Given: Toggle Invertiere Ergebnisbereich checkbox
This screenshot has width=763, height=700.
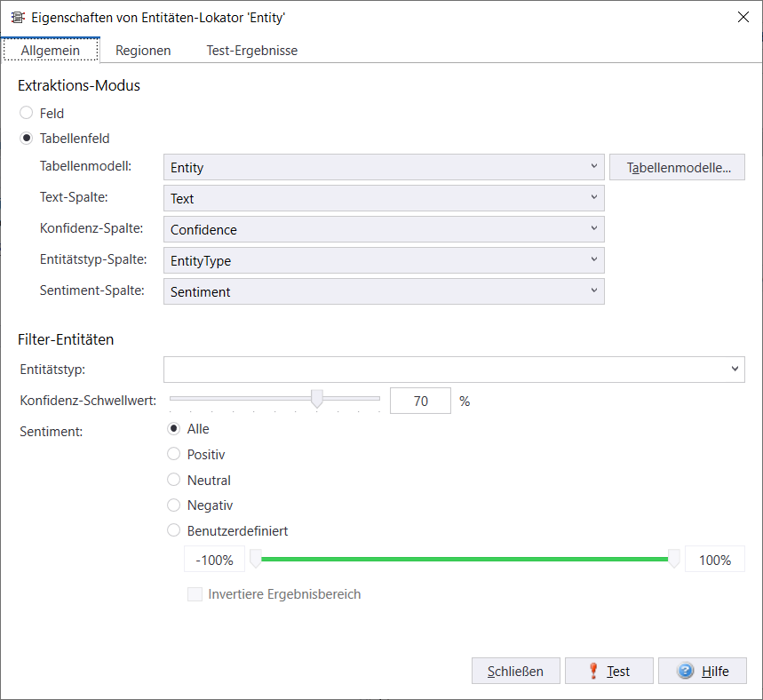Looking at the screenshot, I should click(x=195, y=594).
